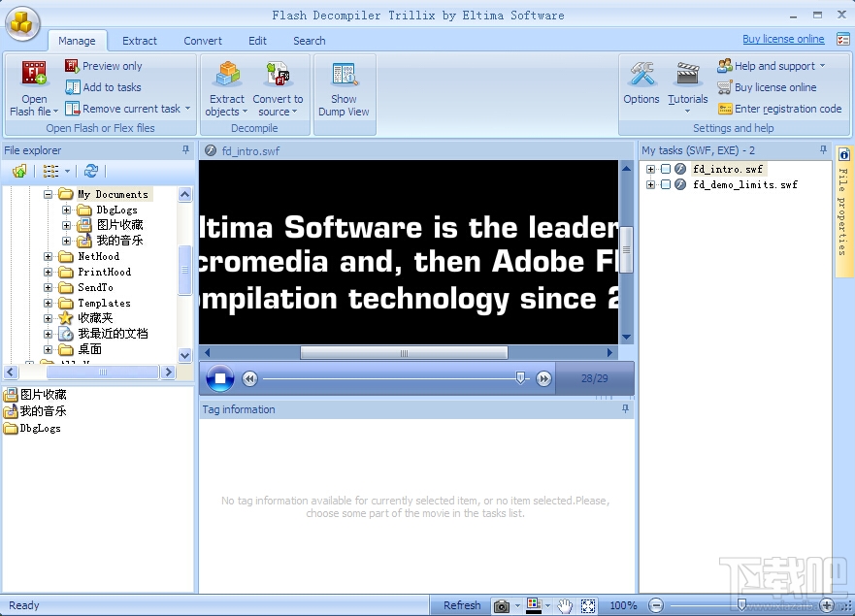Click the playback position slider thumb
This screenshot has width=855, height=616.
[x=520, y=377]
